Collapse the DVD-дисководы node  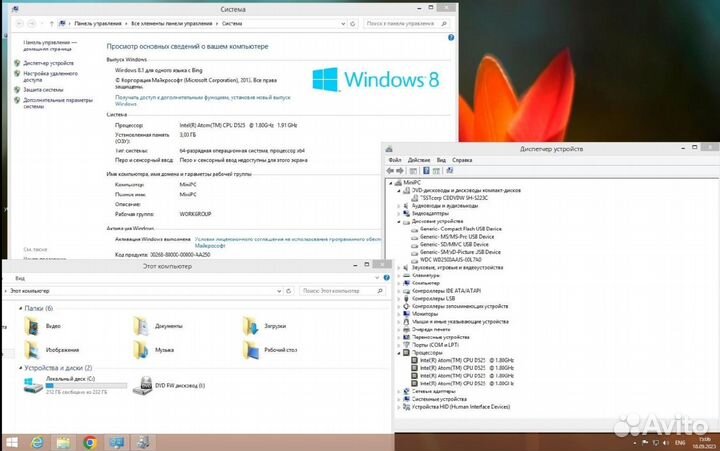tap(399, 191)
